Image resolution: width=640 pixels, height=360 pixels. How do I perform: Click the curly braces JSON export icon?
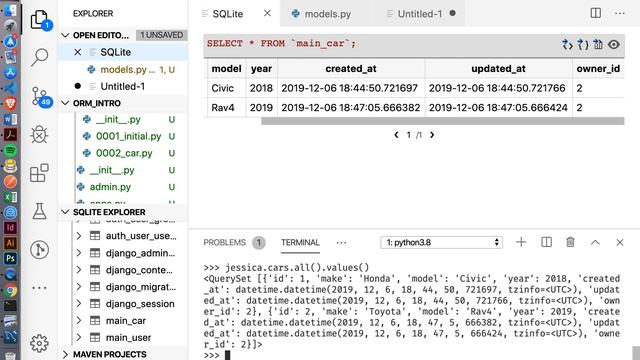[582, 44]
